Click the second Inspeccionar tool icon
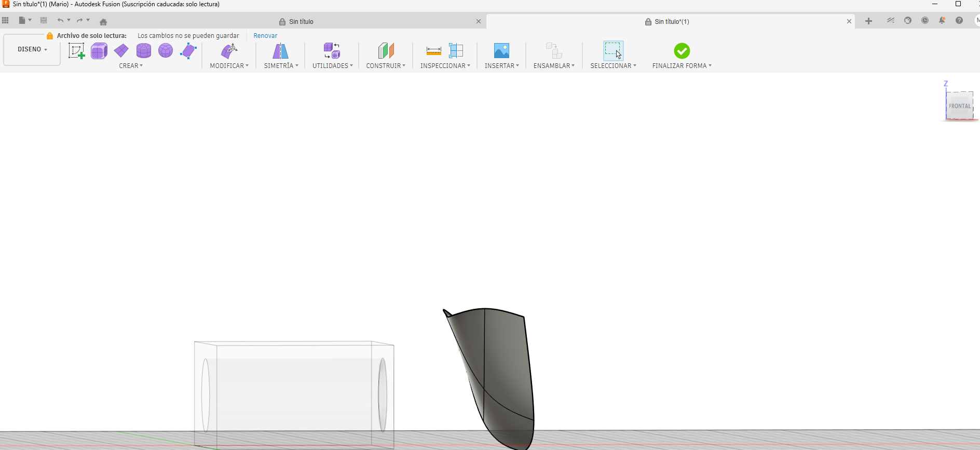 pos(456,51)
